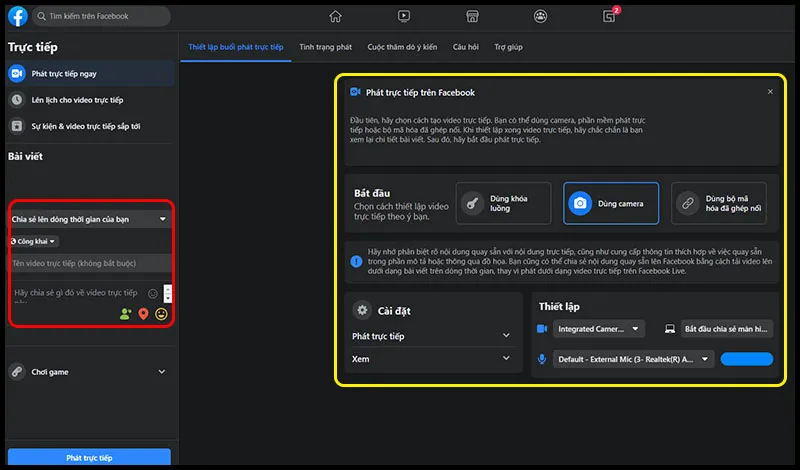Viewport: 800px width, 470px height.
Task: Open the Marketplace icon in top bar
Action: tap(471, 16)
